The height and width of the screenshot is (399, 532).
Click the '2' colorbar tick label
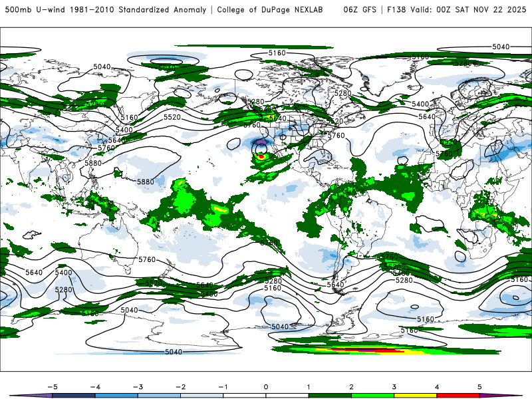pos(351,387)
